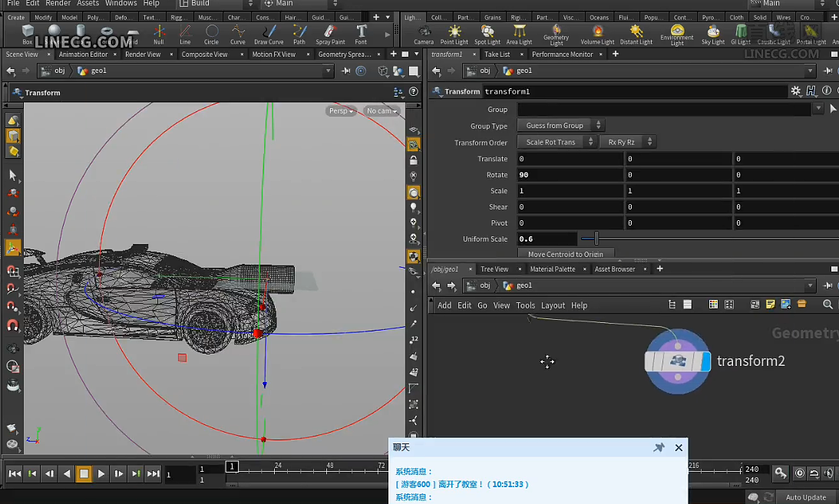Create a Point Light from the shelf
This screenshot has height=504, width=839.
click(x=454, y=34)
